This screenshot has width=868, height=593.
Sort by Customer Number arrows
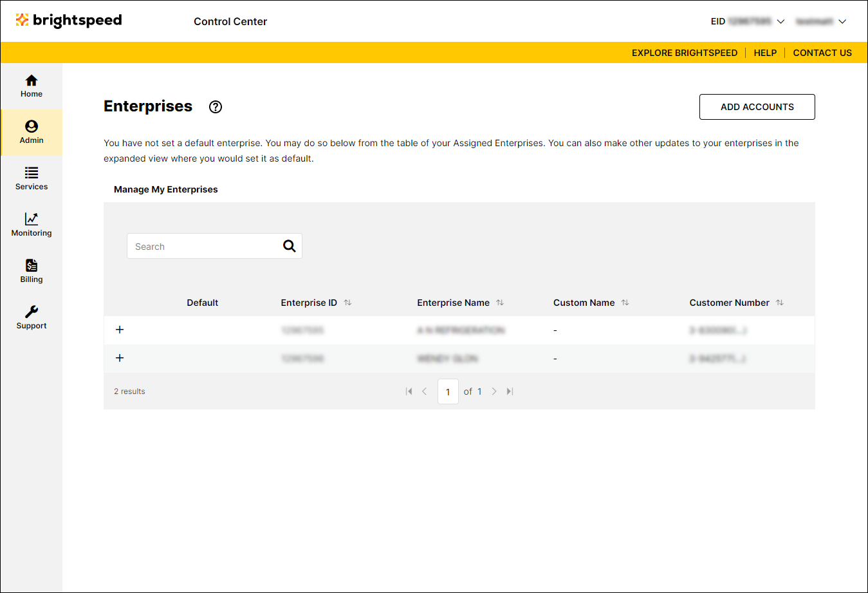tap(780, 303)
